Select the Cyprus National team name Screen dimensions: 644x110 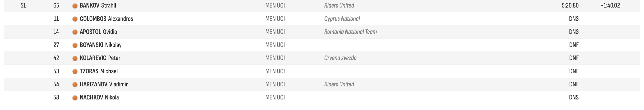tap(342, 19)
